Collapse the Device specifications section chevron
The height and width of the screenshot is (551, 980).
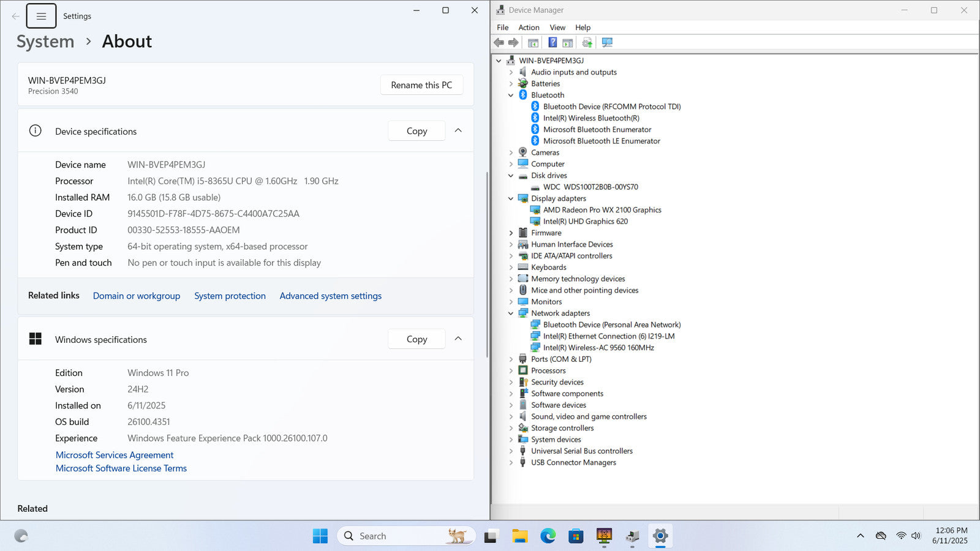point(458,131)
